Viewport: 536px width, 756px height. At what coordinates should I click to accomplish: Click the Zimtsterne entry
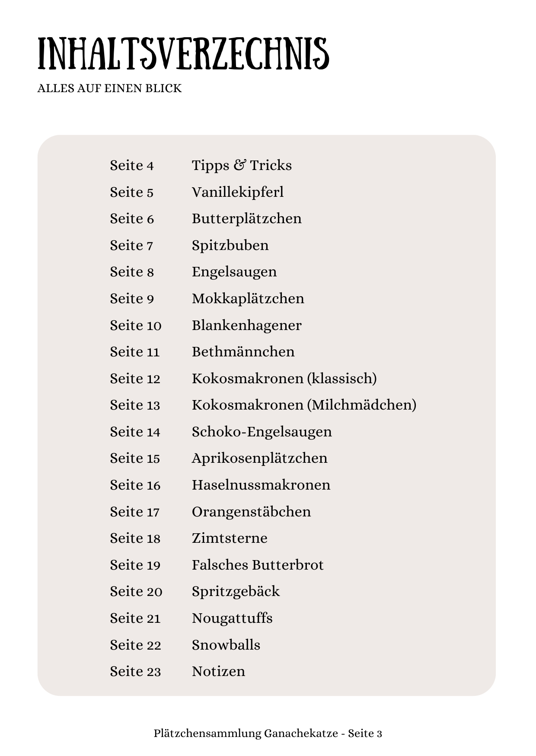coord(230,538)
